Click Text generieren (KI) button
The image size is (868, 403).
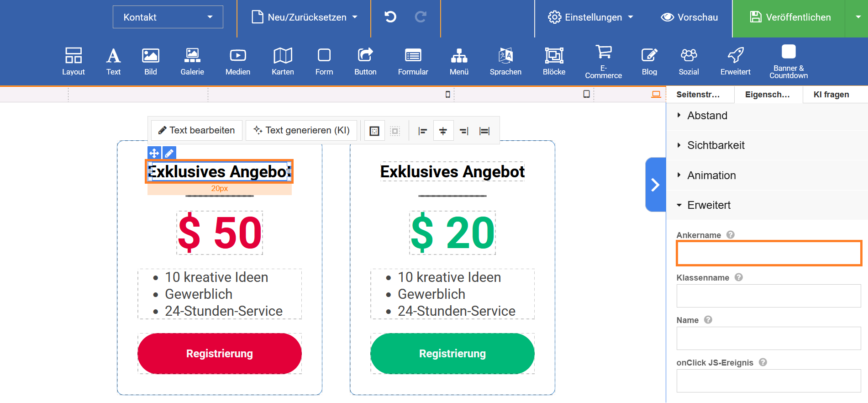[302, 131]
